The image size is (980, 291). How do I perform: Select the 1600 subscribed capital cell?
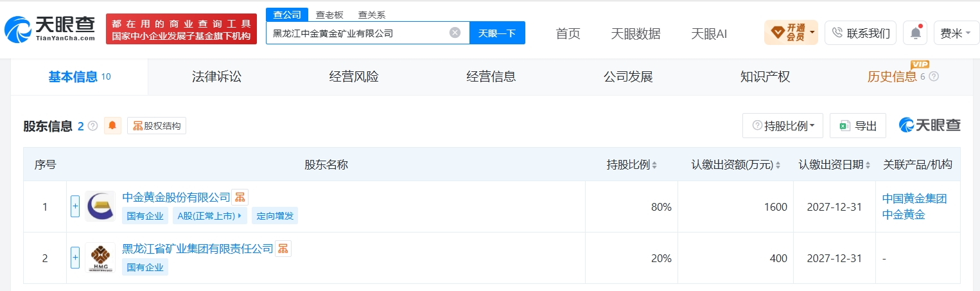pyautogui.click(x=735, y=206)
